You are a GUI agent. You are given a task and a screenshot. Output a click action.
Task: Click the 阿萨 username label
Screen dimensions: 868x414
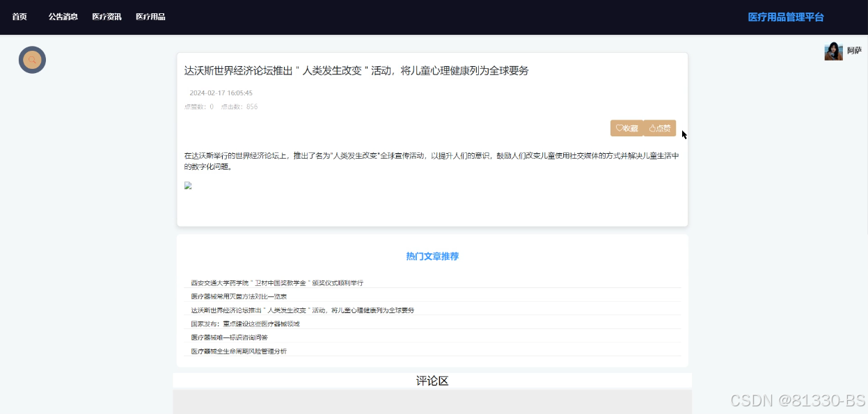click(854, 51)
